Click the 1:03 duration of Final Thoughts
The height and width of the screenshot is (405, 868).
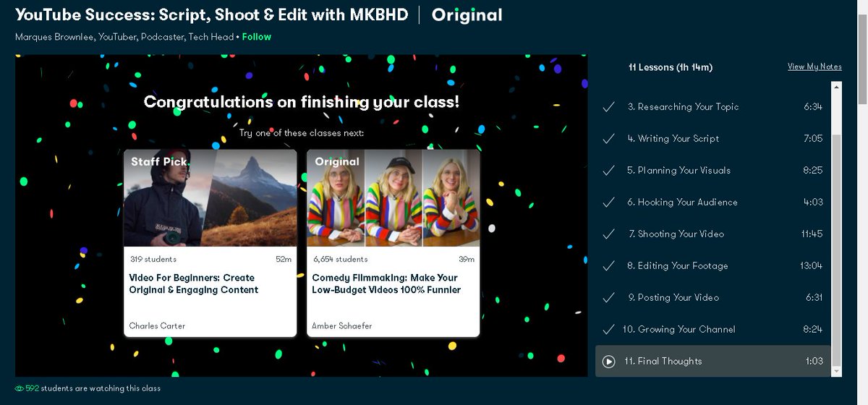point(814,362)
